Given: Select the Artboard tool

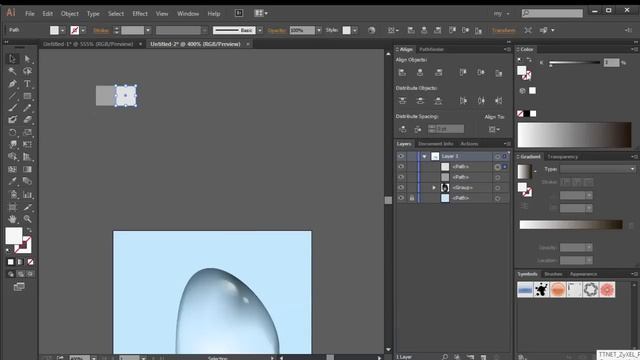Looking at the screenshot, I should tap(12, 207).
